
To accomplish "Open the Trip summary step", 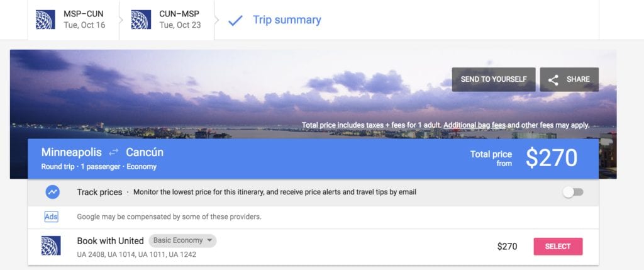I will (287, 20).
